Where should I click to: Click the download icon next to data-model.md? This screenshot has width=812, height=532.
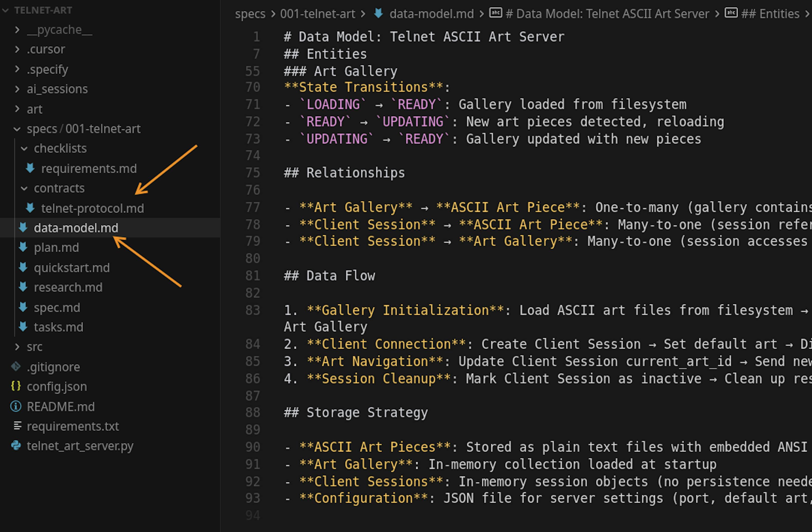tap(23, 228)
